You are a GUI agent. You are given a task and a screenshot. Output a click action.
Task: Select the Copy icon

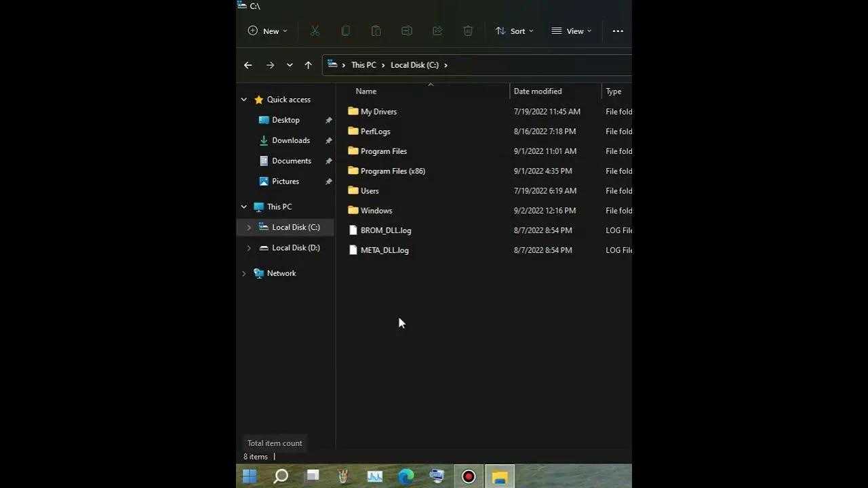tap(345, 30)
